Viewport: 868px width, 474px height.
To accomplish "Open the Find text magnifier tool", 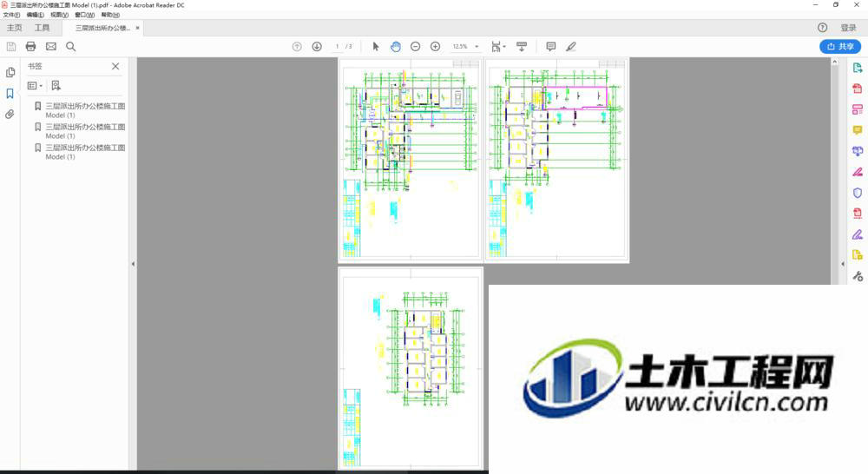I will [x=71, y=47].
